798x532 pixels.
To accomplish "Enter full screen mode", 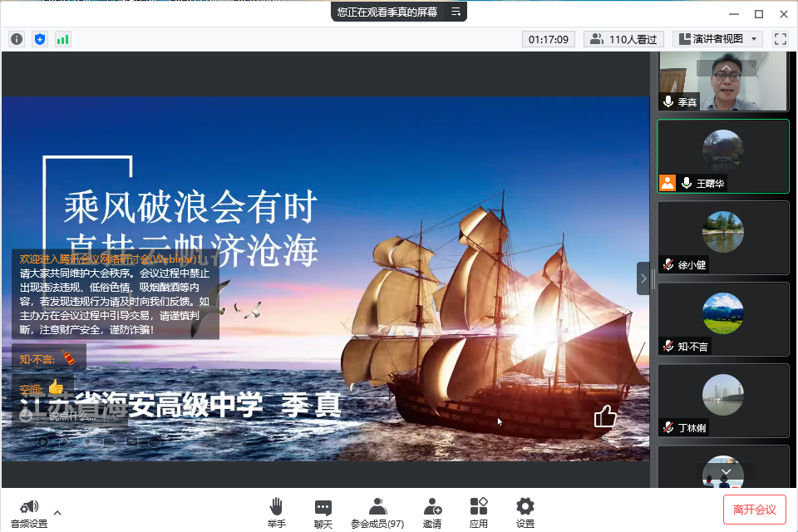I will pyautogui.click(x=781, y=39).
